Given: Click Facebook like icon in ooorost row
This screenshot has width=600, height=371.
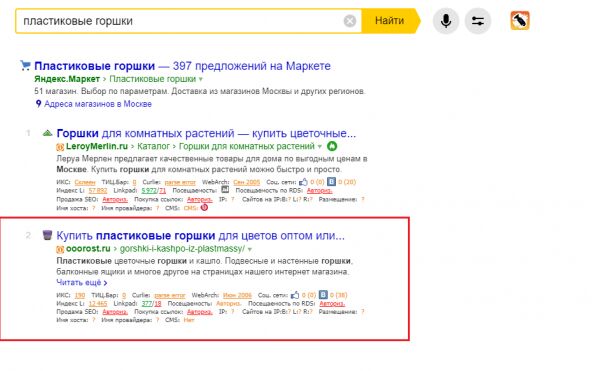Looking at the screenshot, I should pyautogui.click(x=295, y=295).
